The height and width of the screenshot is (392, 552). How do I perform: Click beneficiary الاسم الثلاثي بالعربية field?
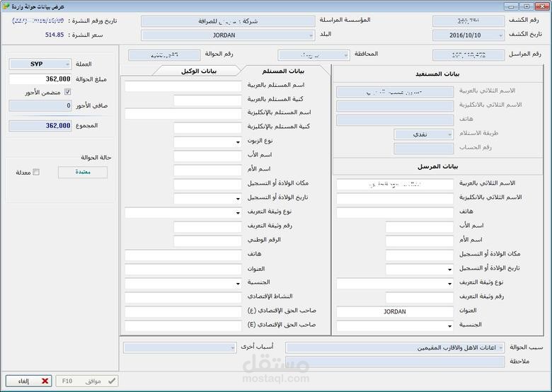click(395, 92)
